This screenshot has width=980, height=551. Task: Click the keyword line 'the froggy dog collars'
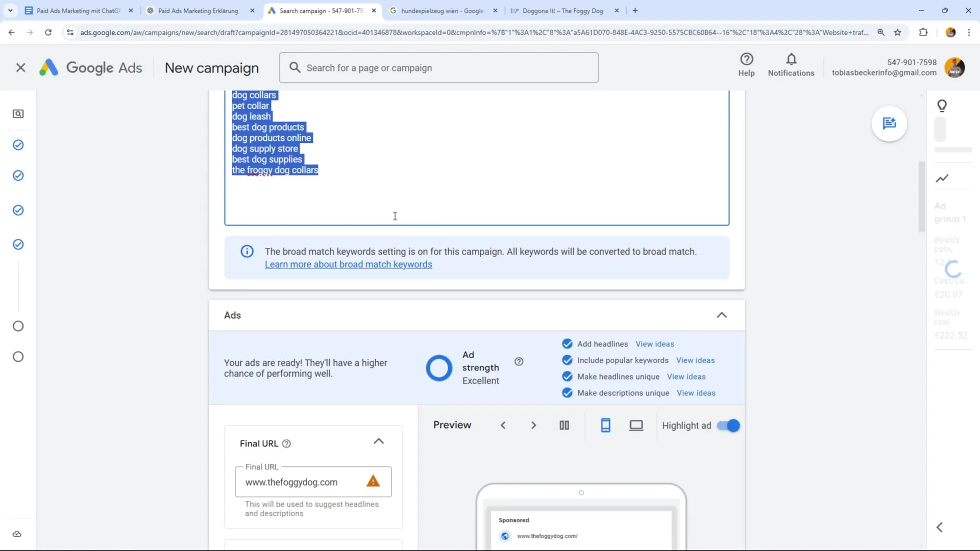point(275,170)
